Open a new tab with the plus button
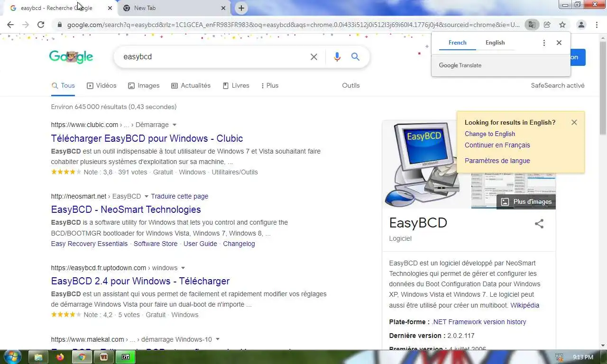The image size is (607, 364). pos(241,8)
